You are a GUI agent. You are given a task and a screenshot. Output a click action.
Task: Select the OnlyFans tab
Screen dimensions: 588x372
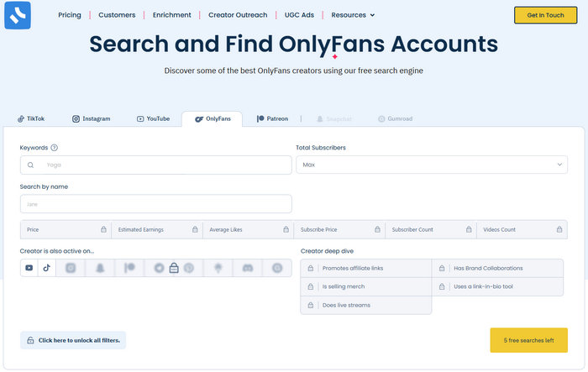click(x=213, y=119)
